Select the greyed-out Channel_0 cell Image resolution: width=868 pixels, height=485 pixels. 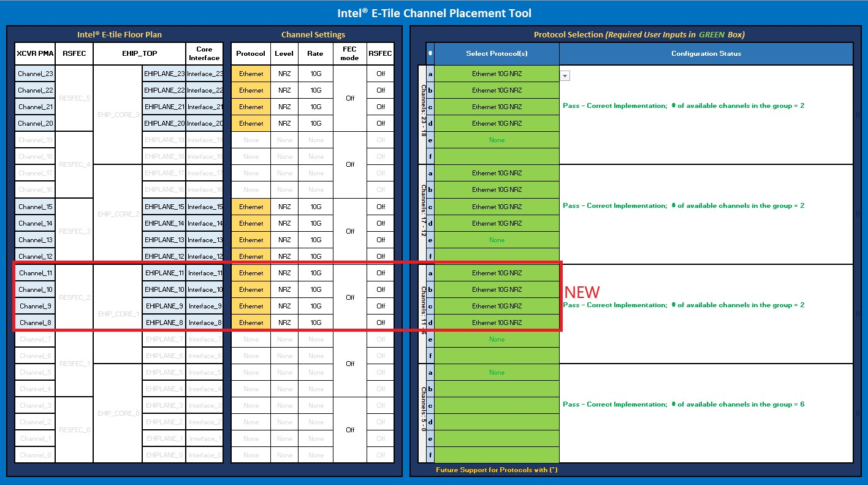pos(35,455)
